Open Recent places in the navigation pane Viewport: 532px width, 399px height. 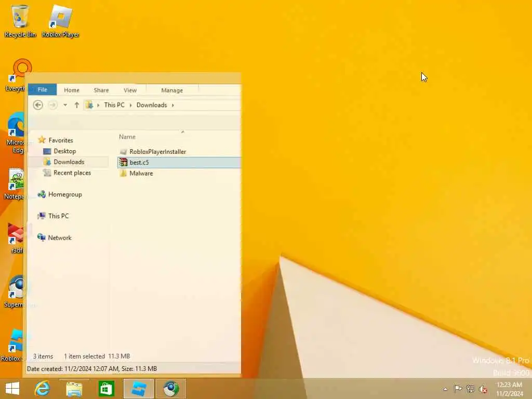72,172
